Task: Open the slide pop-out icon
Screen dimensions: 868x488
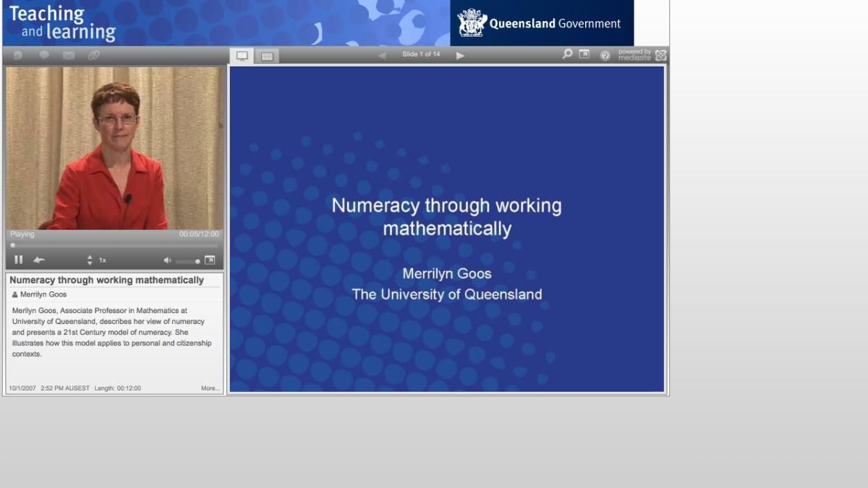Action: (x=584, y=54)
